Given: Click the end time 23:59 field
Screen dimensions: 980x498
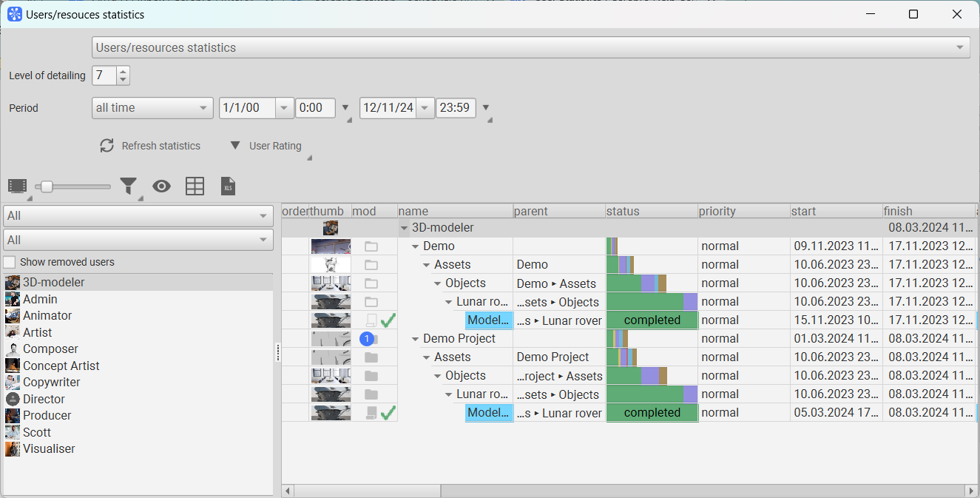Looking at the screenshot, I should pyautogui.click(x=456, y=108).
